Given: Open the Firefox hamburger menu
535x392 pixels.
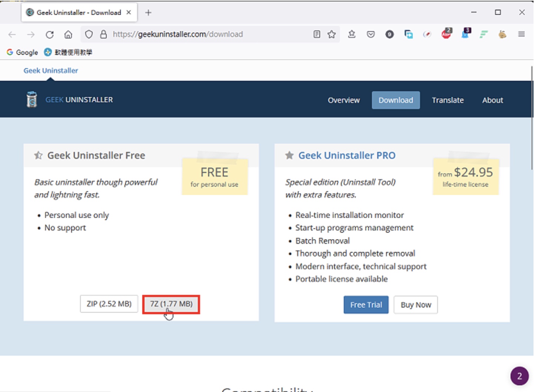Looking at the screenshot, I should point(521,34).
